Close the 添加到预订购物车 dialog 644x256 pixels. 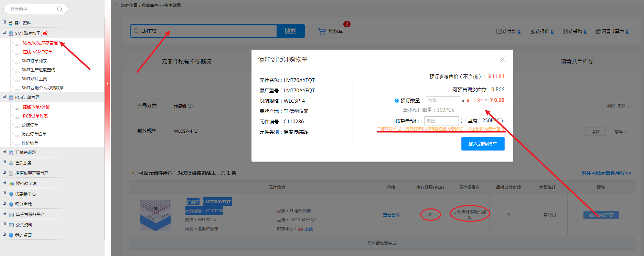(x=502, y=60)
